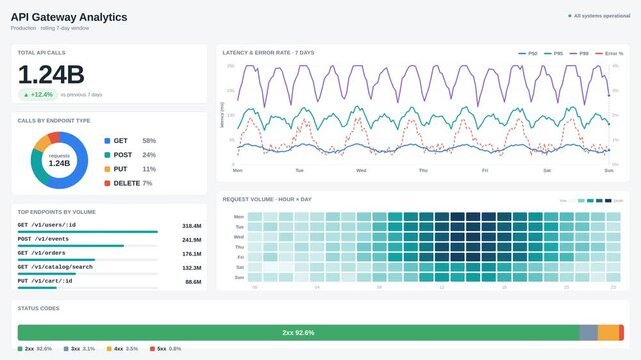
Task: Click the blue GET legend square
Action: tap(108, 141)
